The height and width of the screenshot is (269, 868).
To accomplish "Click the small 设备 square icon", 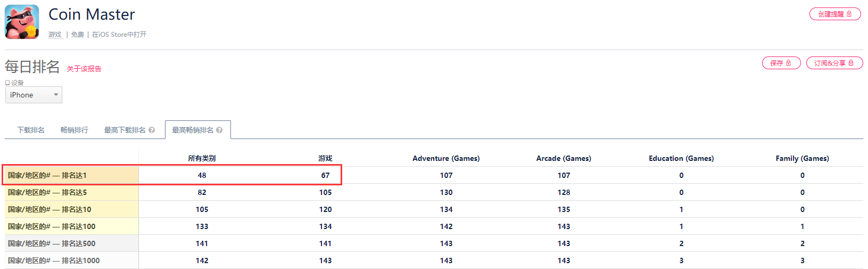I will (7, 83).
